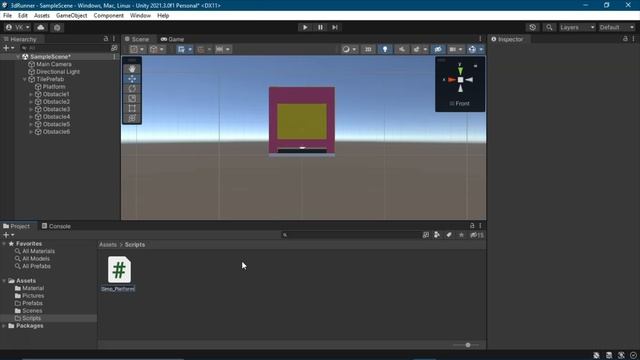The width and height of the screenshot is (640, 360).
Task: Click the Pause button
Action: [x=320, y=27]
